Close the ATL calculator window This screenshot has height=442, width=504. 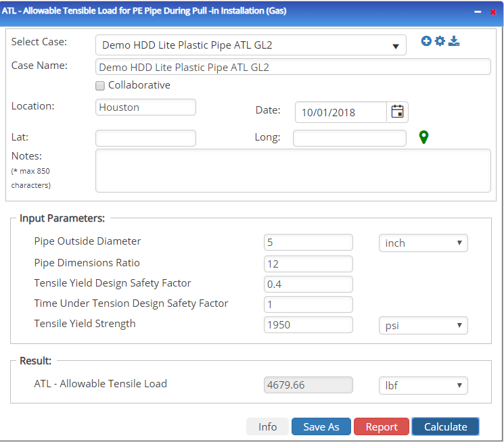coord(493,12)
